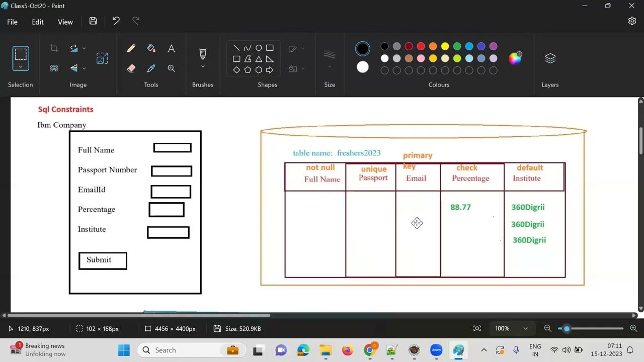Open Breaking news widget

click(39, 350)
